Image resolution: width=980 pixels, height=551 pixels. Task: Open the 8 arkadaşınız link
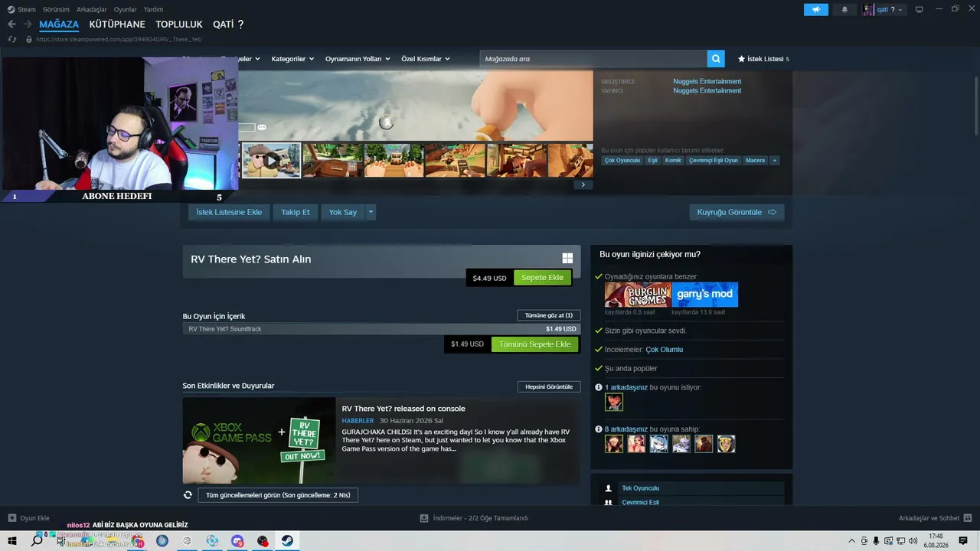pyautogui.click(x=626, y=429)
